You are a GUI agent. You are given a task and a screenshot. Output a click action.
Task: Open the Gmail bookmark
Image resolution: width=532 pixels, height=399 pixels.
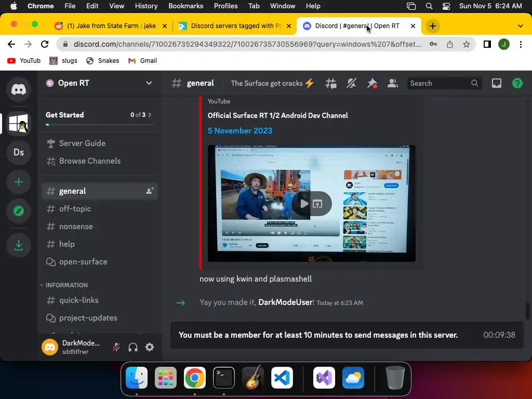point(142,61)
